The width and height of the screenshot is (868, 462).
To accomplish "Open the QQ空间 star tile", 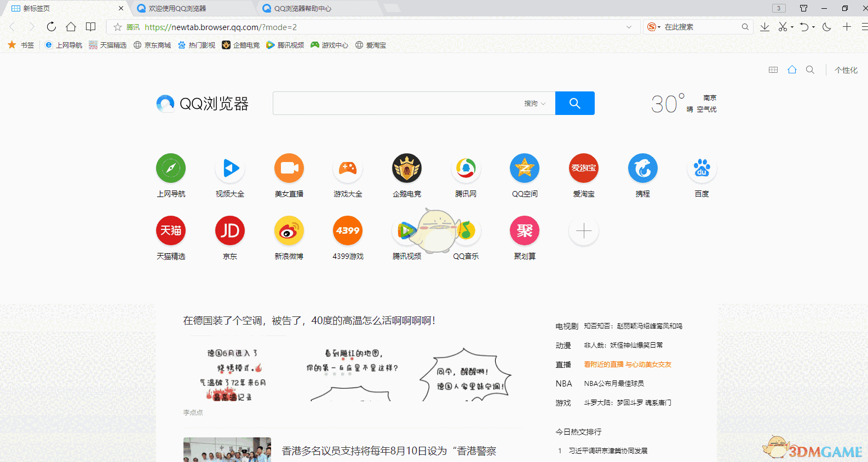I will click(525, 168).
